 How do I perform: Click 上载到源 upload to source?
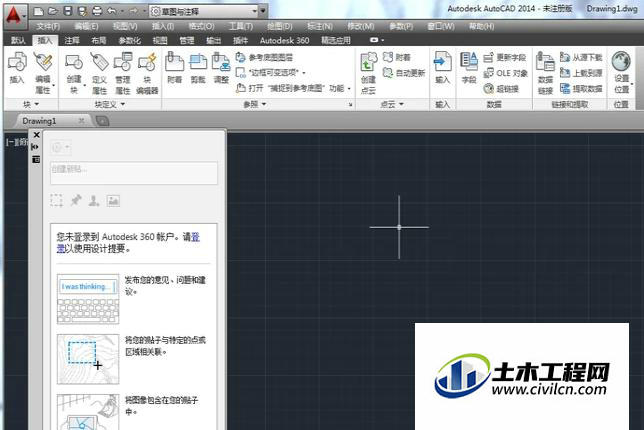coord(581,73)
